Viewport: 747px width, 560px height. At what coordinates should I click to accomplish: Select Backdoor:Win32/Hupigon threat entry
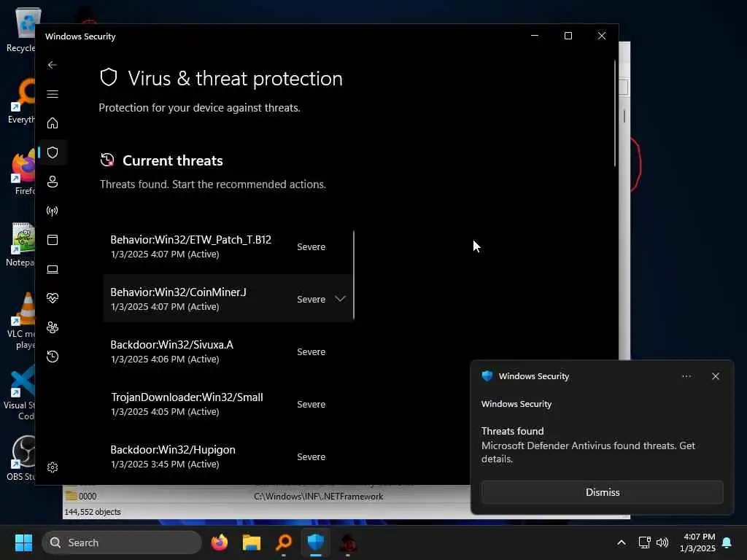228,456
